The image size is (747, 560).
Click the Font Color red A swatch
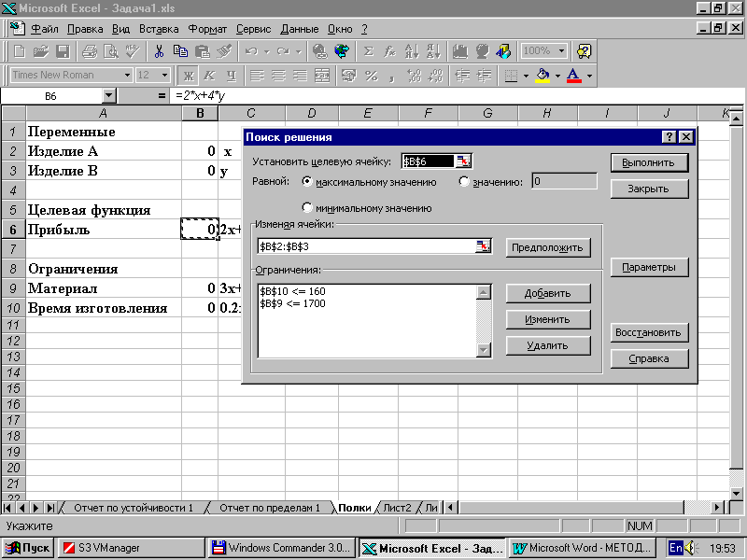click(574, 76)
